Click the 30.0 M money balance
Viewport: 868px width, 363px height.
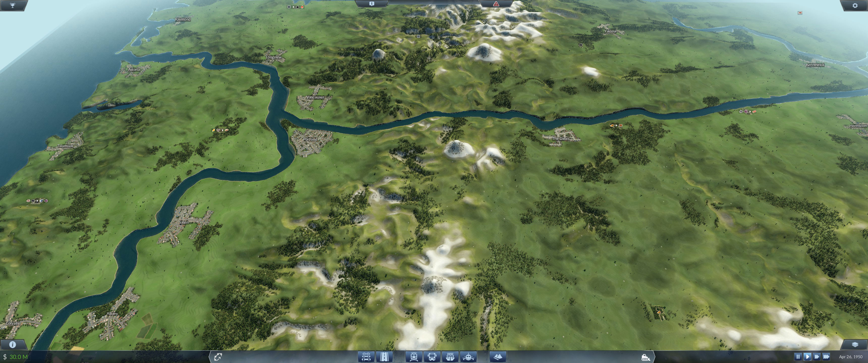(x=18, y=357)
